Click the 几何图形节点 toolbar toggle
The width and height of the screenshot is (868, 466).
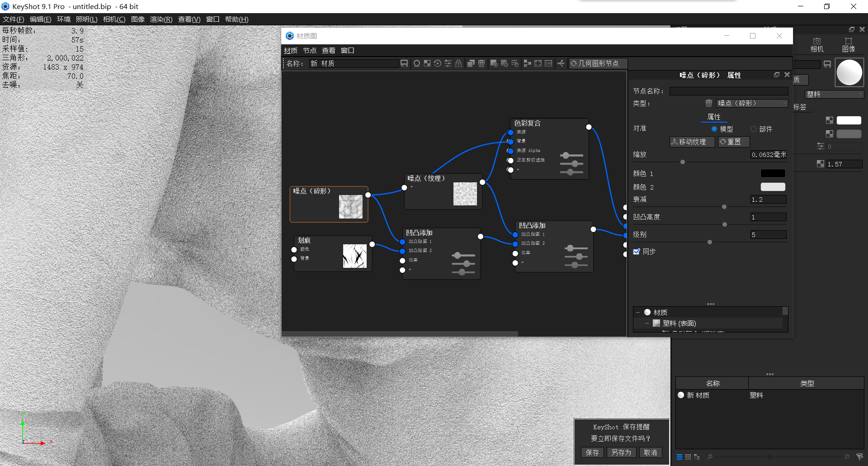pos(598,63)
